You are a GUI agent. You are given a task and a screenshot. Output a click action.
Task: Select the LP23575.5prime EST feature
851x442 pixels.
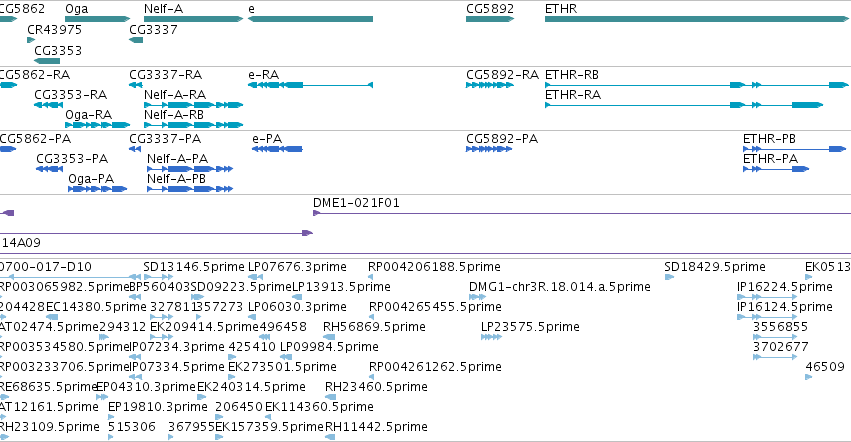tap(491, 337)
